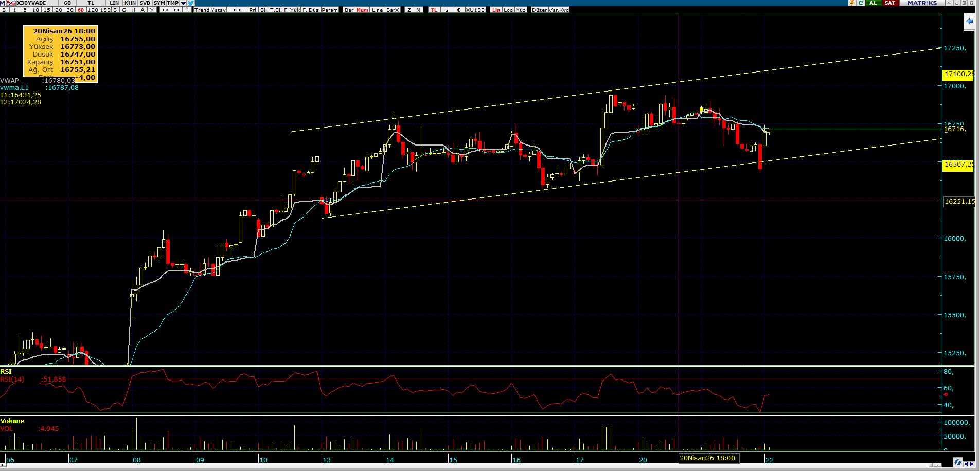Select the 15-minute period
980x471 pixels.
(x=47, y=10)
